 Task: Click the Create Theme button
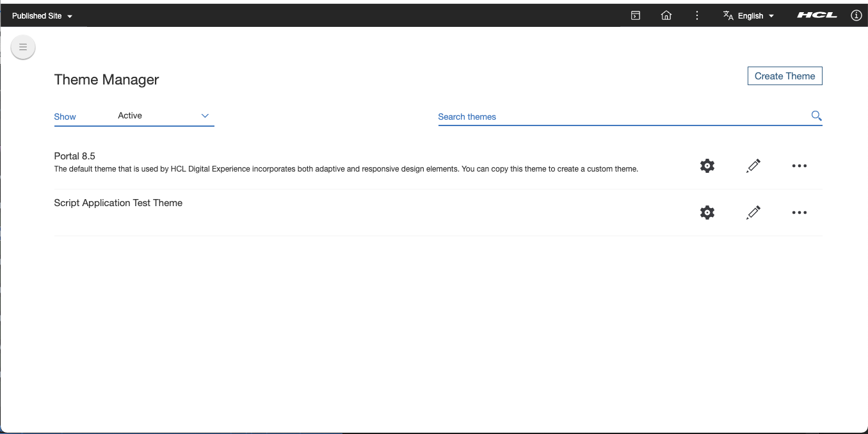click(785, 76)
